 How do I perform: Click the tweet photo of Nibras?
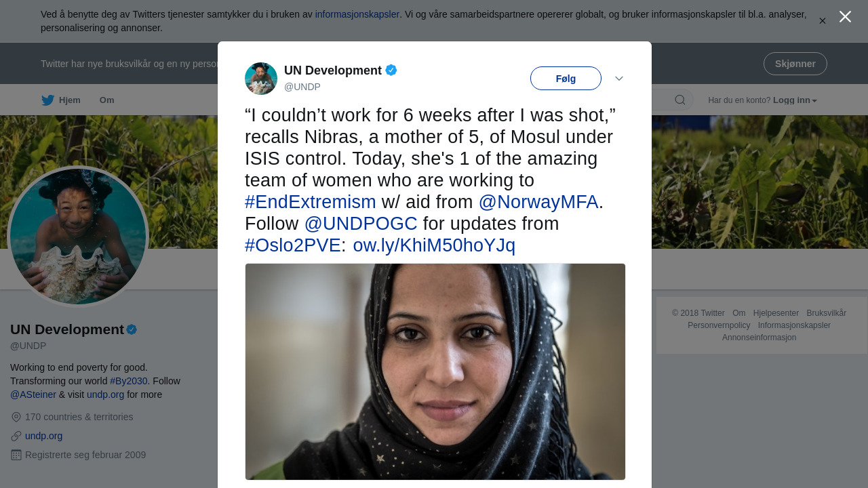pyautogui.click(x=435, y=371)
